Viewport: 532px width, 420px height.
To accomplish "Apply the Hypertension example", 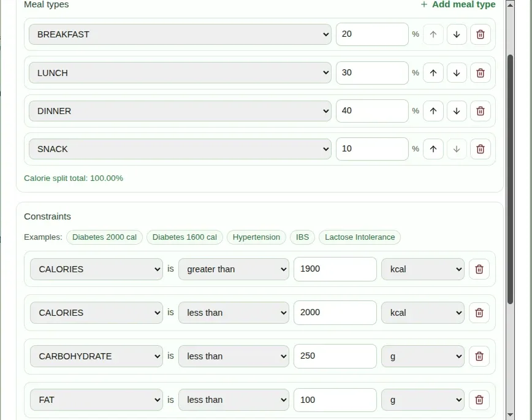I will [x=256, y=237].
